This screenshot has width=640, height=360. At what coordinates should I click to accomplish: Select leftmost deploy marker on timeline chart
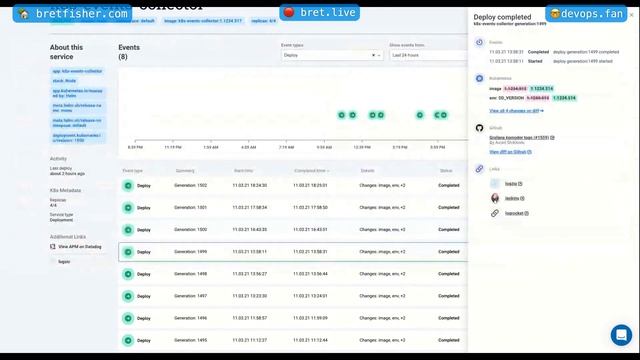342,115
